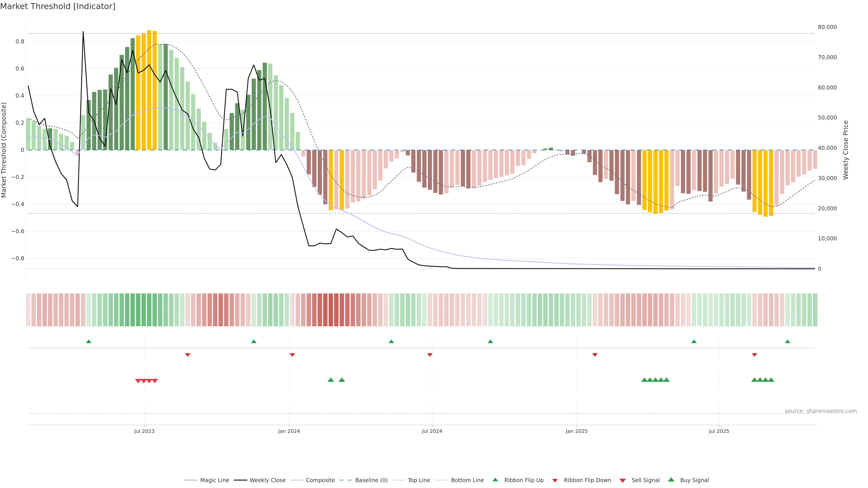Screen dimensions: 868x488
Task: Click the Weekly Close Price axis title
Action: (x=845, y=150)
